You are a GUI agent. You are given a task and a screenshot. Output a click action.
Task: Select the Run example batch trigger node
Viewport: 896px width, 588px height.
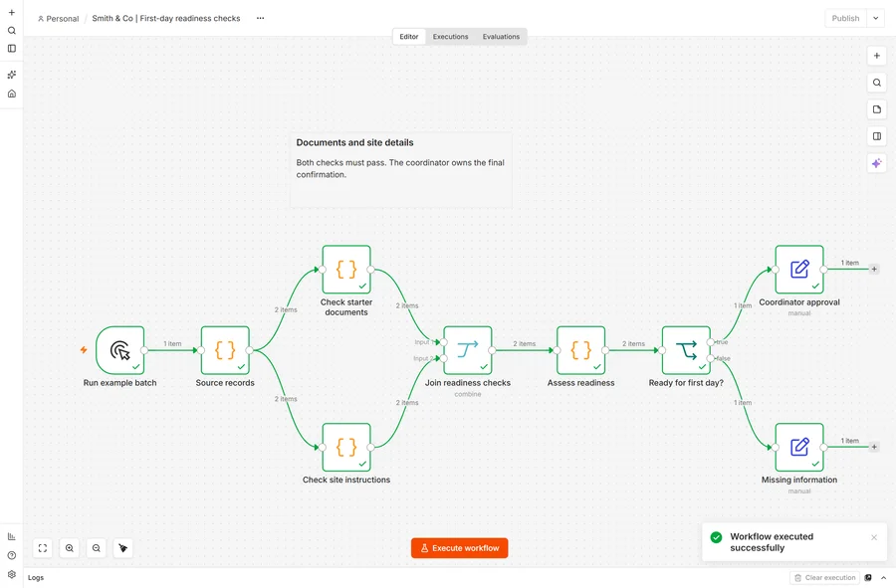(120, 350)
